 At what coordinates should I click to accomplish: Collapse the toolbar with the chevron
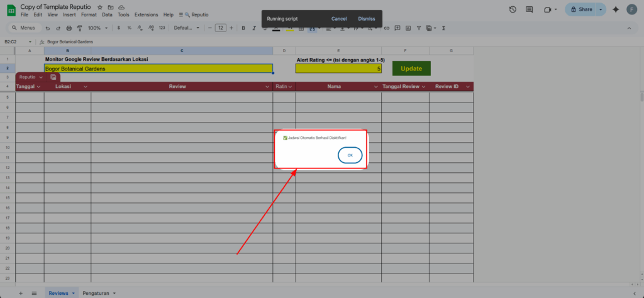pos(631,28)
